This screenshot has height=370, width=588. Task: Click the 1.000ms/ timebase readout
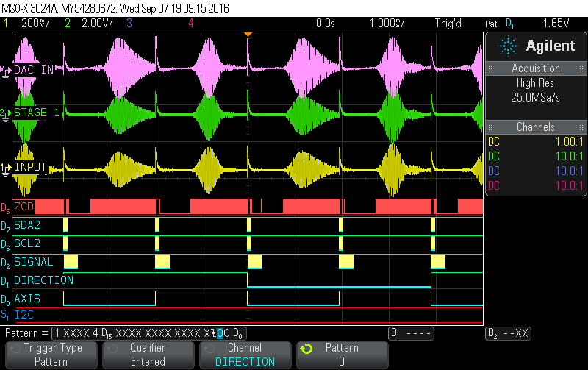[387, 24]
